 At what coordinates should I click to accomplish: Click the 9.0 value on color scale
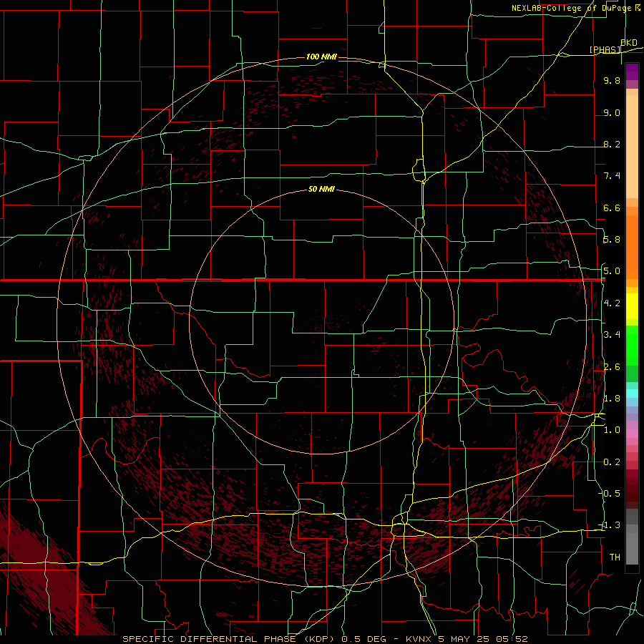tap(612, 112)
